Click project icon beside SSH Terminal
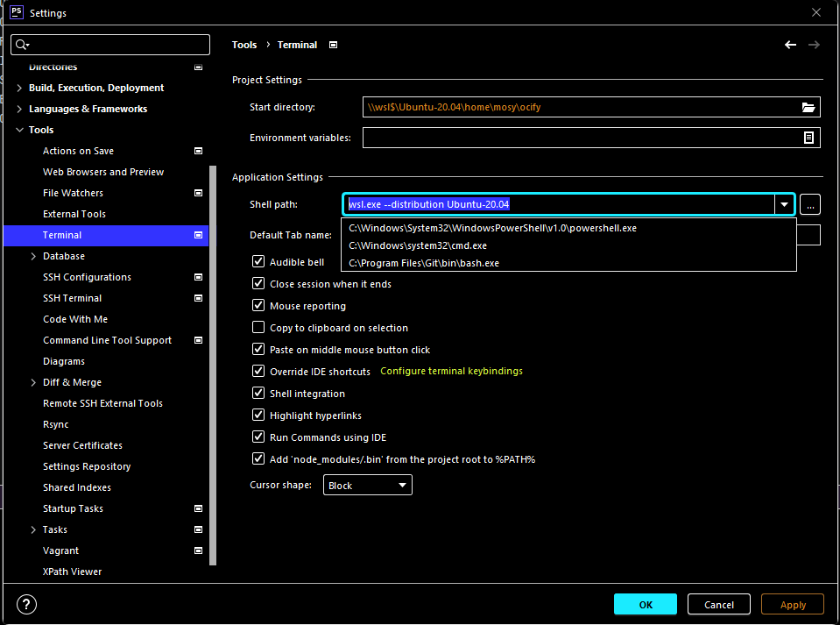The height and width of the screenshot is (625, 840). pyautogui.click(x=198, y=298)
